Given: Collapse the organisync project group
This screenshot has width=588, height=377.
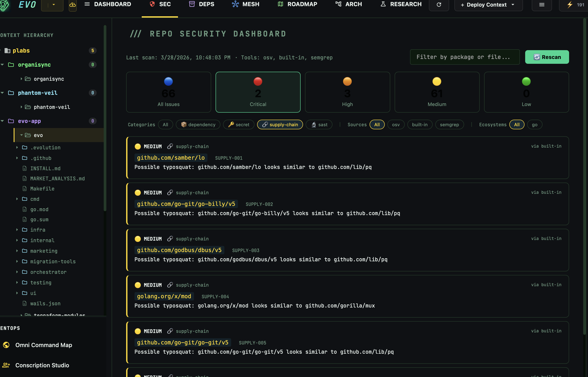Looking at the screenshot, I should [2, 65].
